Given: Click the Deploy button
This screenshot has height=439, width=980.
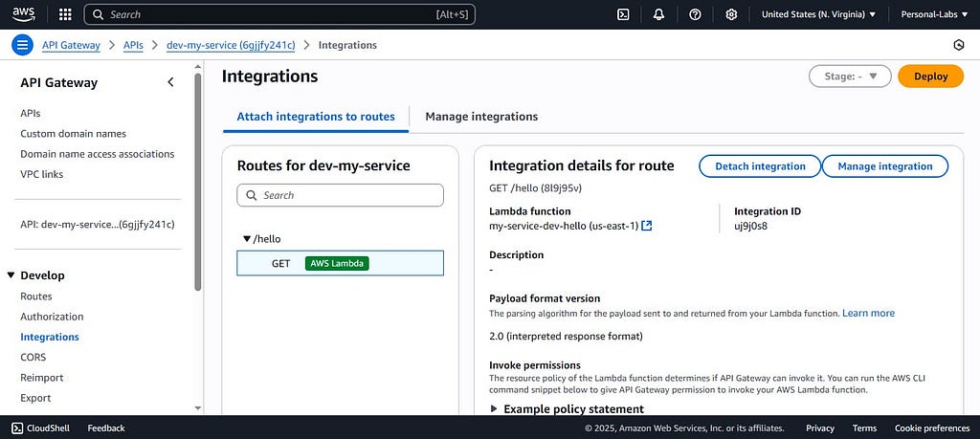Looking at the screenshot, I should point(930,77).
